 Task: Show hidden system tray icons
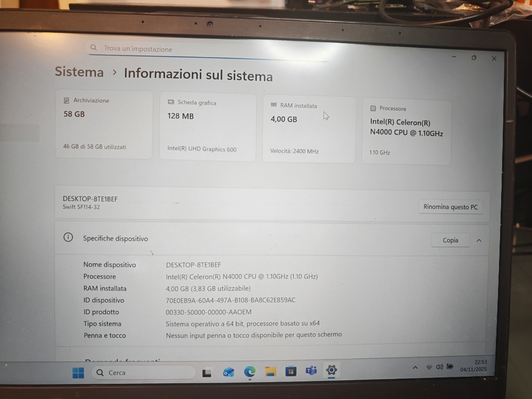pyautogui.click(x=415, y=367)
